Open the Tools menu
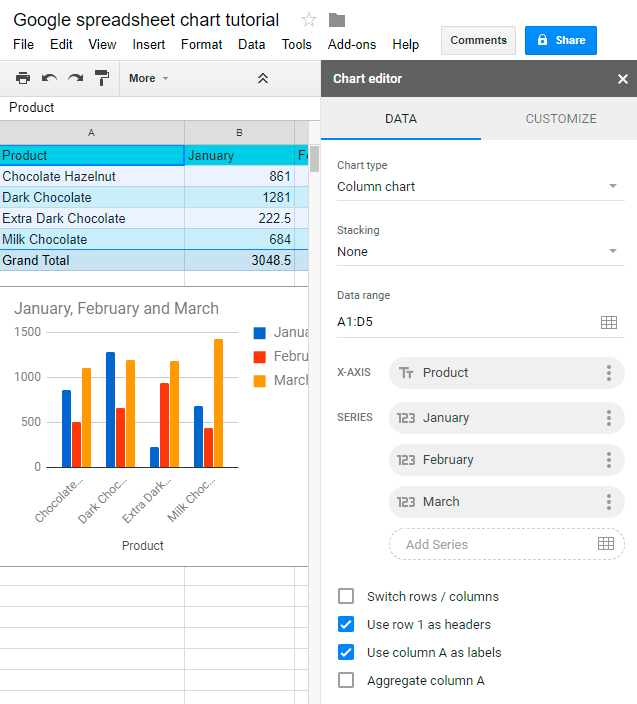Image resolution: width=637 pixels, height=704 pixels. [x=296, y=44]
